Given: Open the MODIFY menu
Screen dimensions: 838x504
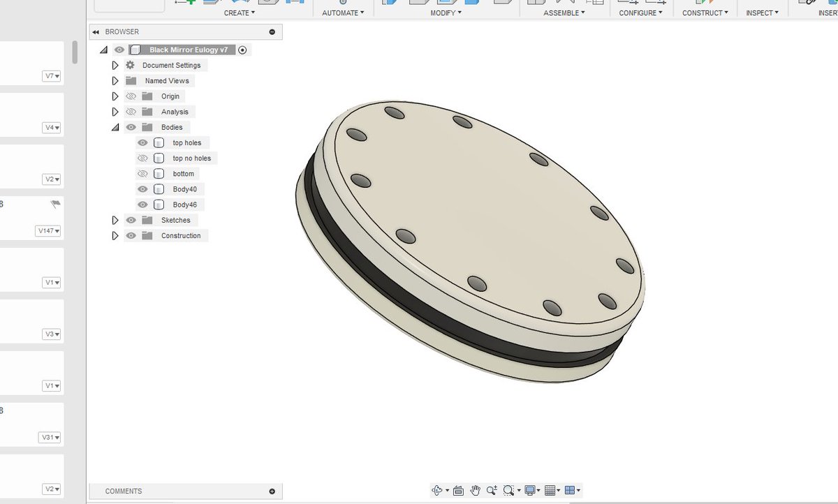Looking at the screenshot, I should pyautogui.click(x=446, y=13).
